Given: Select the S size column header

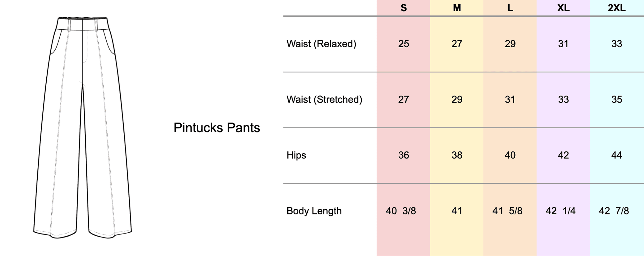Looking at the screenshot, I should coord(403,8).
